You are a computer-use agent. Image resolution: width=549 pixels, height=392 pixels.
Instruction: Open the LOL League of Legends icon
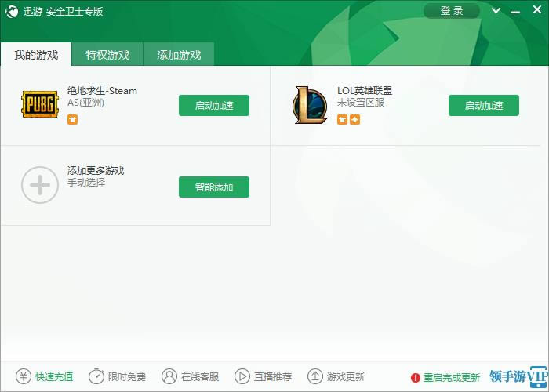coord(310,105)
